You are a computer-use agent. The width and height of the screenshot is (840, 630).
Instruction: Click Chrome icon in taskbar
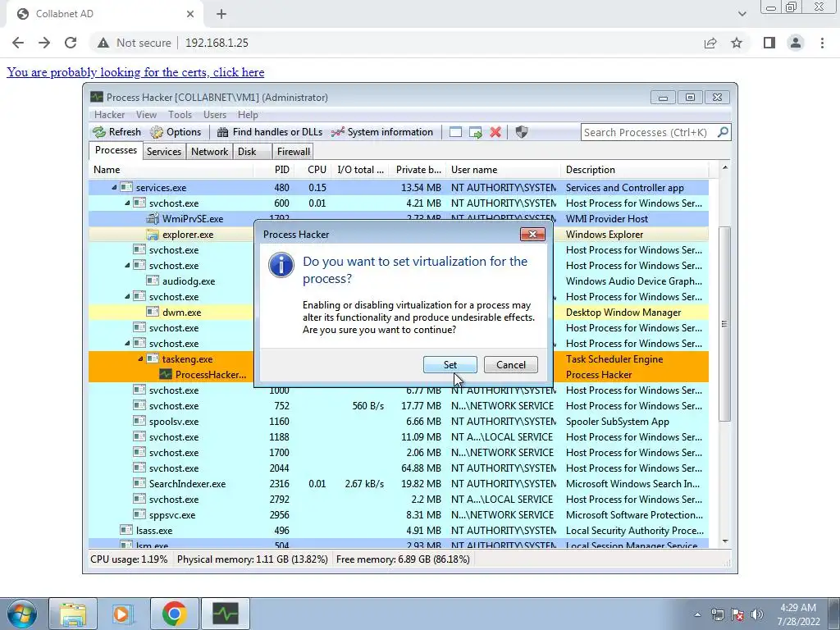(x=174, y=614)
